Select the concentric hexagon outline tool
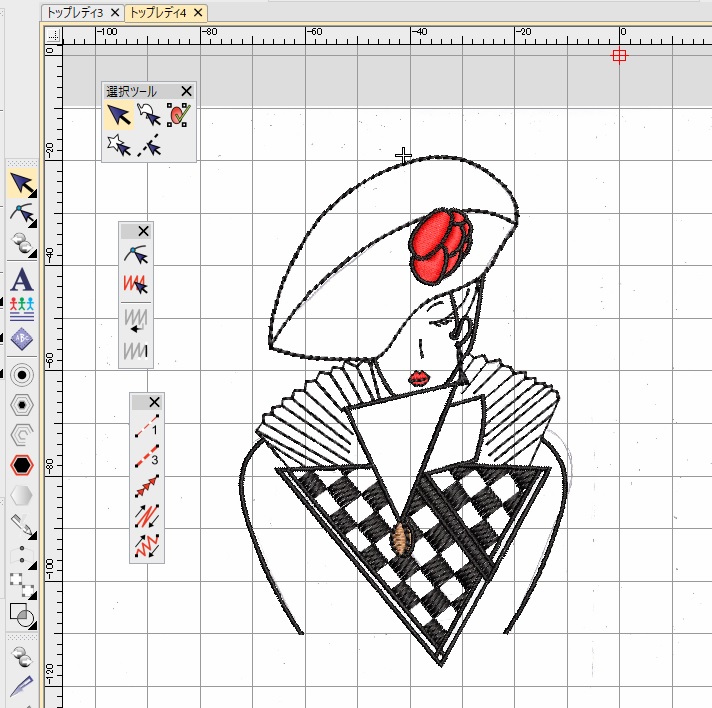The height and width of the screenshot is (708, 712). tap(22, 435)
